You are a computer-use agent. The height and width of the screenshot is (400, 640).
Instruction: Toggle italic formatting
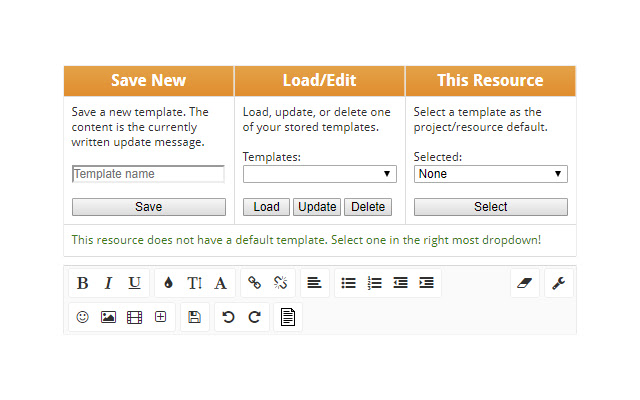tap(108, 283)
